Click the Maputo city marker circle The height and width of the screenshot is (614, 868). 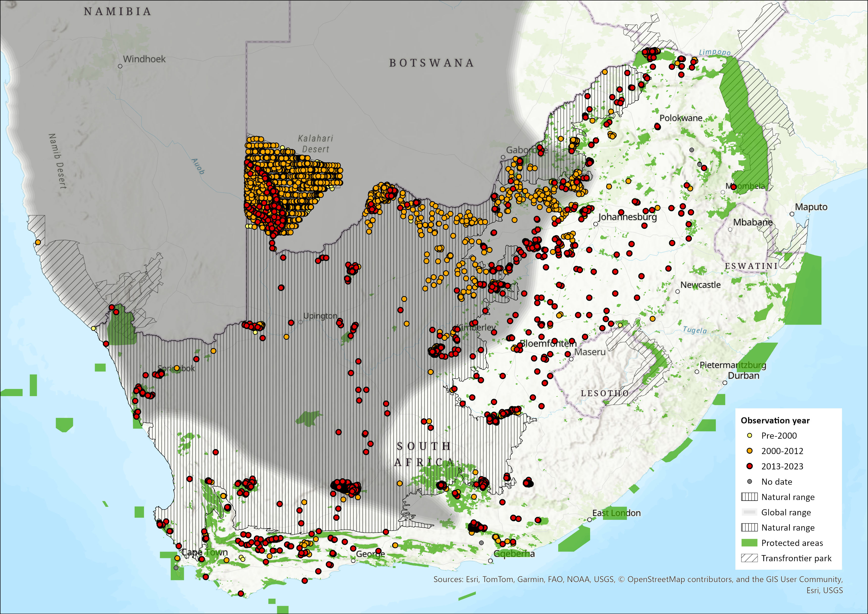(x=792, y=214)
